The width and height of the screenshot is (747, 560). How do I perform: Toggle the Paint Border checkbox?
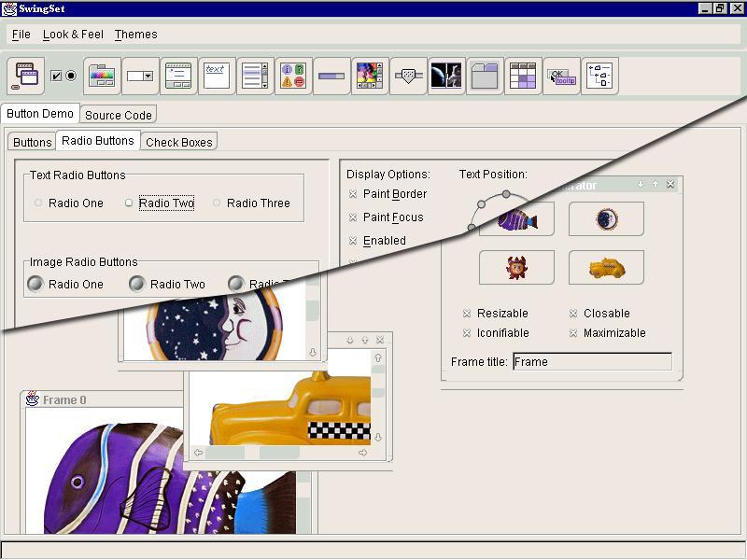354,194
